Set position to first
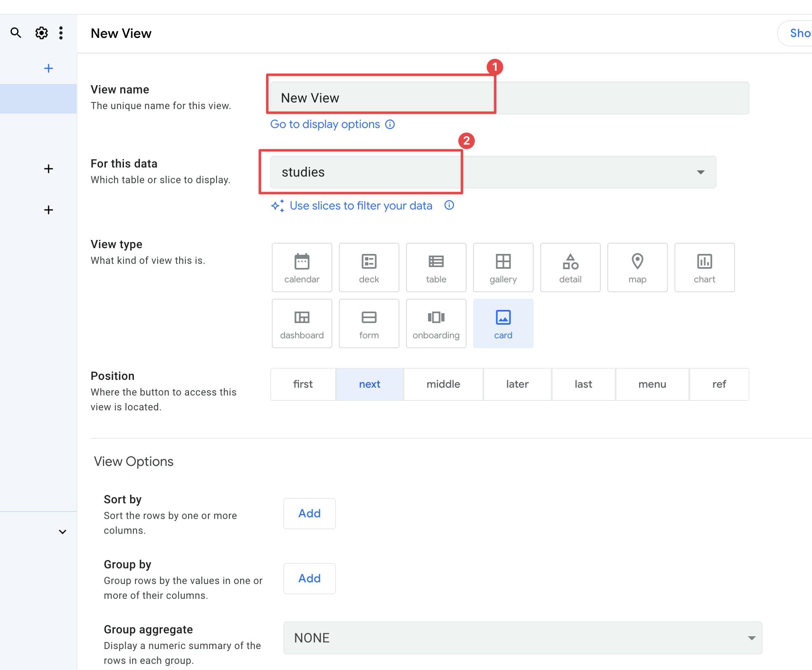This screenshot has width=812, height=670. click(303, 384)
